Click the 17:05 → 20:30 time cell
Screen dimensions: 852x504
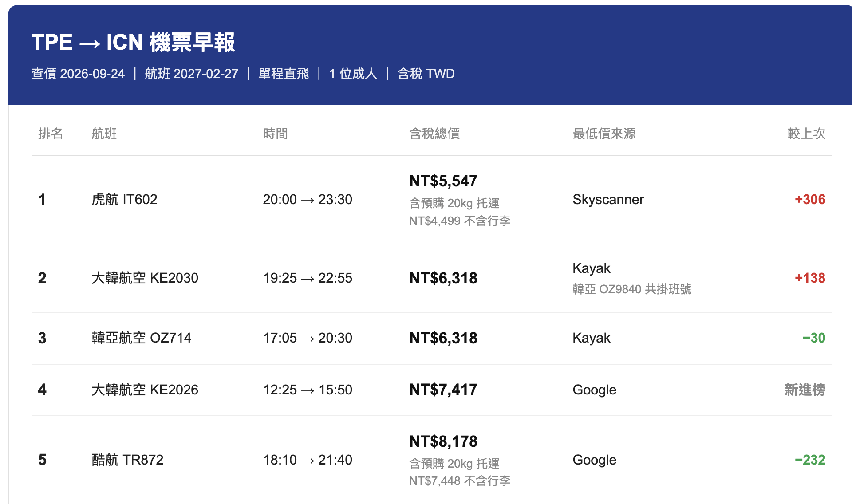coord(308,338)
